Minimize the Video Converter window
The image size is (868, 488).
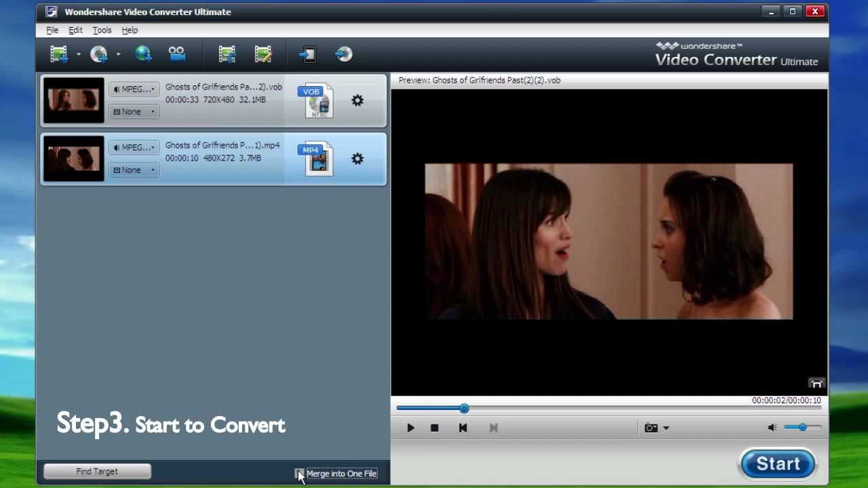[x=771, y=12]
